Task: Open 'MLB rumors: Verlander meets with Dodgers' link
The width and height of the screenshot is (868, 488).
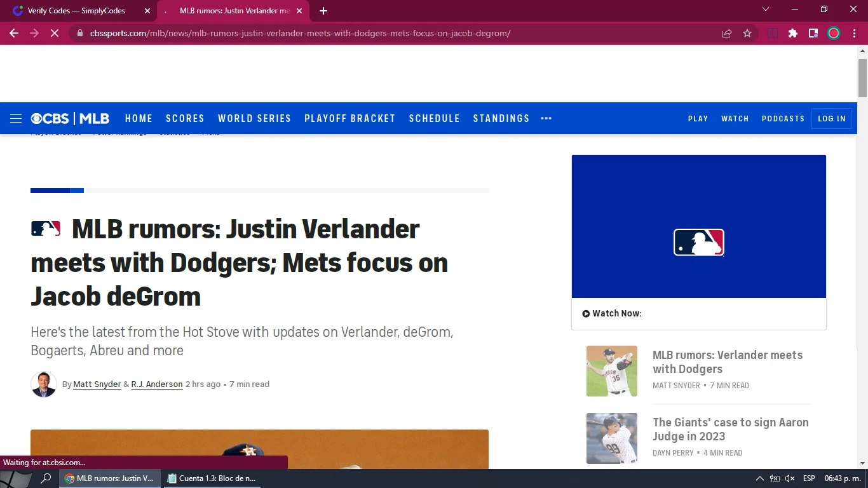Action: pos(728,362)
